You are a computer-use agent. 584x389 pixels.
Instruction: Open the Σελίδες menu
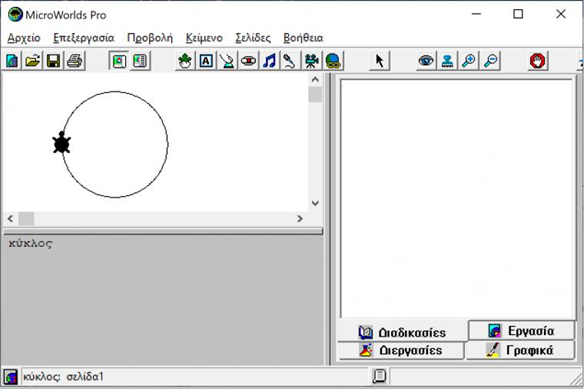pos(253,38)
